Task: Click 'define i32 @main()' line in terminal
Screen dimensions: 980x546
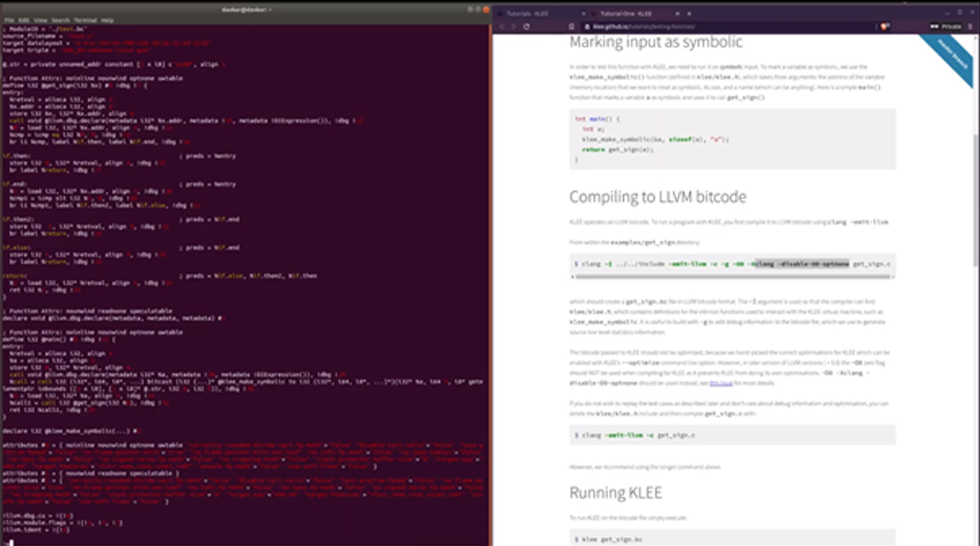Action: (57, 339)
